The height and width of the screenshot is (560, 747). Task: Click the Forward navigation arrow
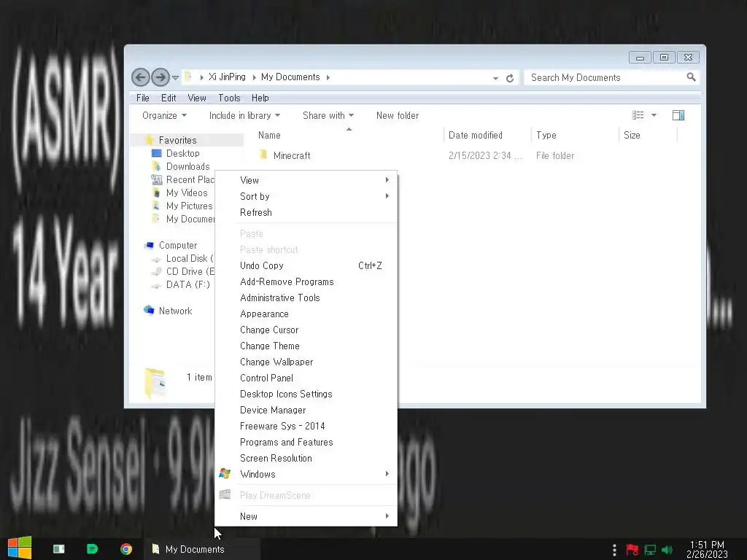click(x=160, y=77)
